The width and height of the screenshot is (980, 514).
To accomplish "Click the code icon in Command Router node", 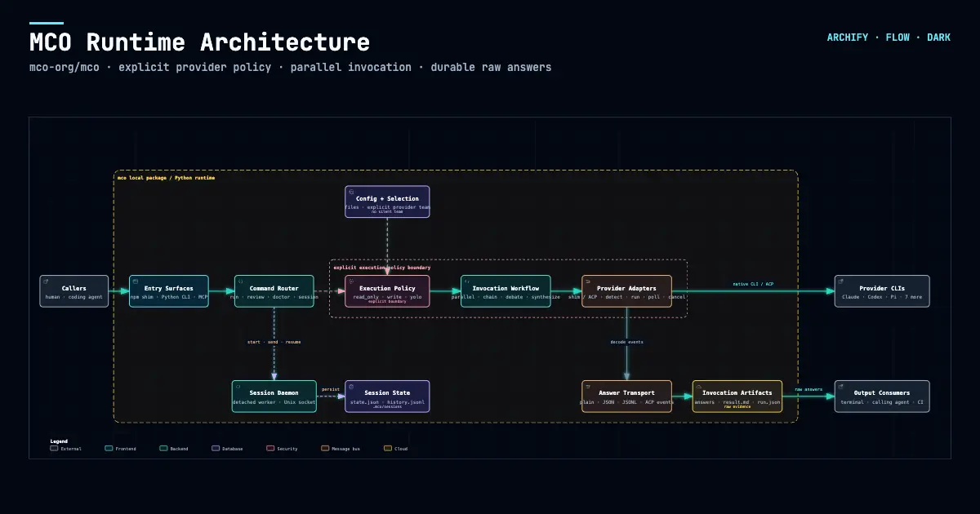I will pyautogui.click(x=240, y=281).
